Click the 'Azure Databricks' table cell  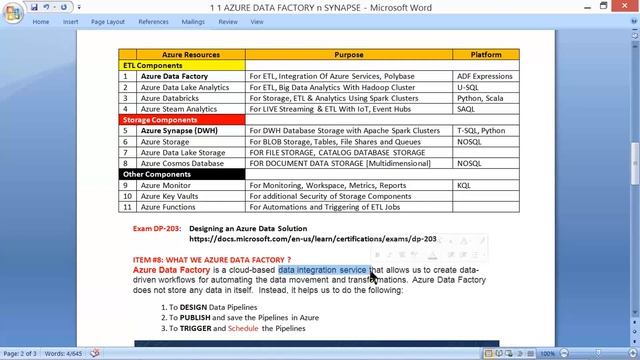click(191, 98)
